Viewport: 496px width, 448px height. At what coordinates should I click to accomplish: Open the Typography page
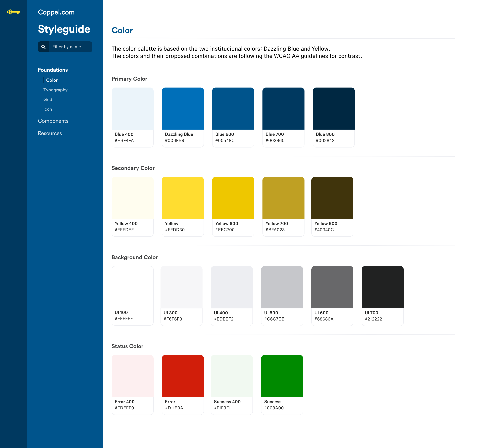[x=55, y=90]
